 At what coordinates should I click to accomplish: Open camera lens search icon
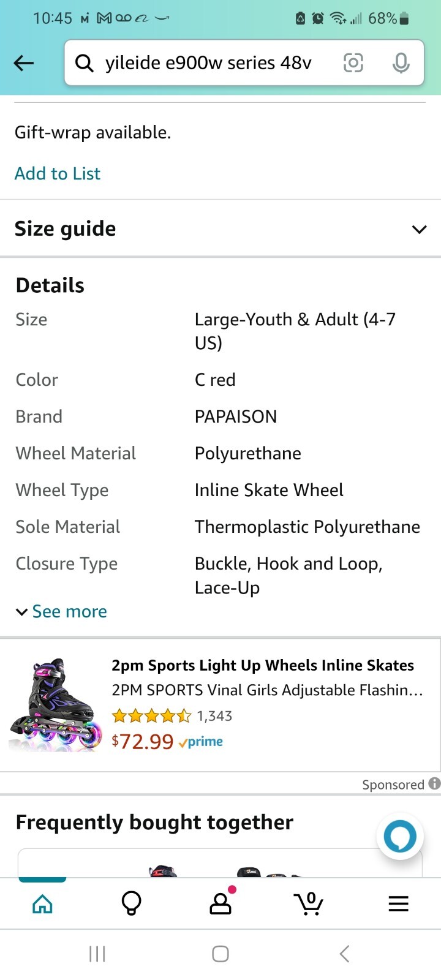click(x=353, y=62)
